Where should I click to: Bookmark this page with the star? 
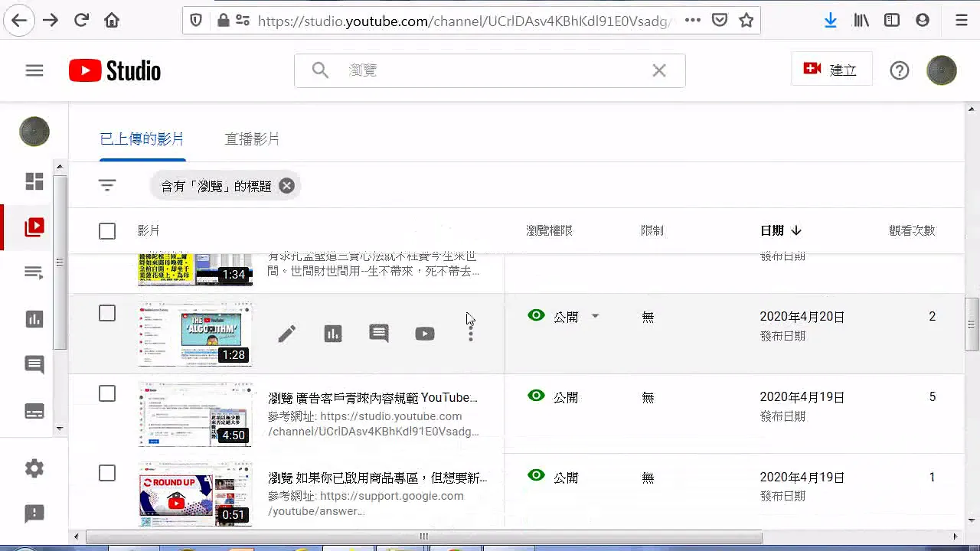coord(746,21)
